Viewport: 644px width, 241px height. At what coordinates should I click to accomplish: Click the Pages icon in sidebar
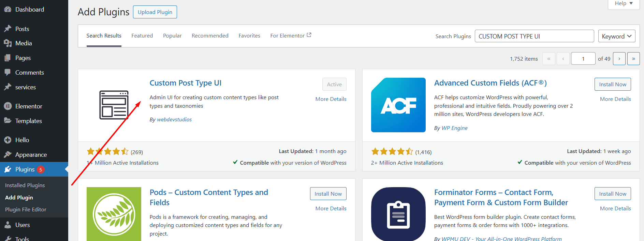8,58
